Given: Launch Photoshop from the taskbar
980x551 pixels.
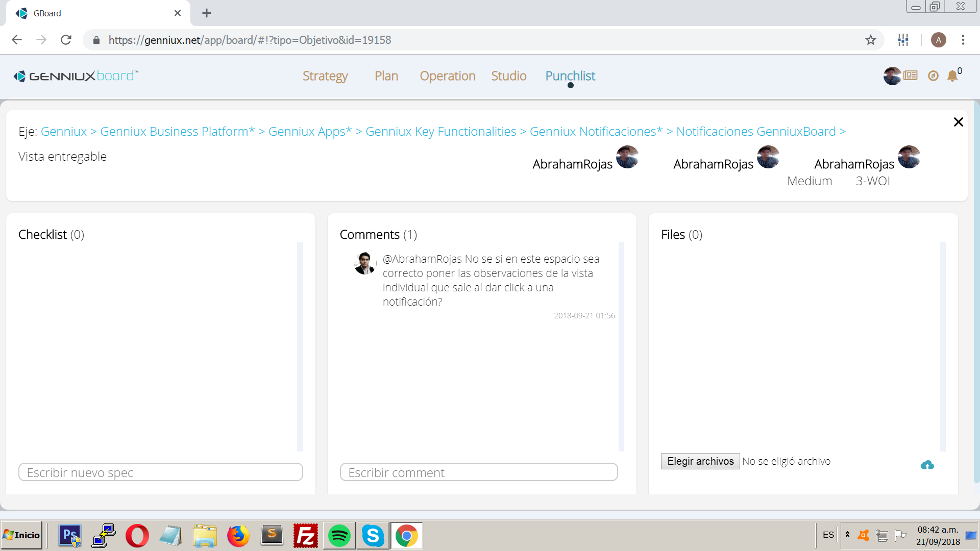Looking at the screenshot, I should [70, 536].
